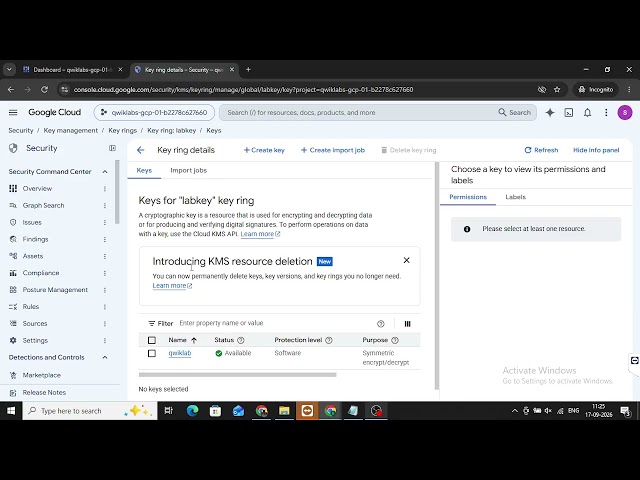The height and width of the screenshot is (480, 640).
Task: Open the Windows Start menu
Action: point(11,411)
